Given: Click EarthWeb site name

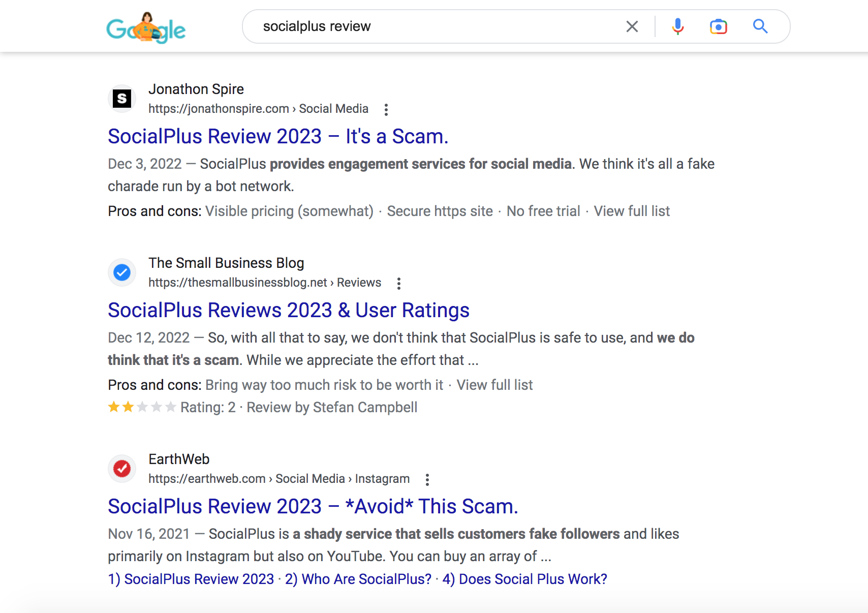Looking at the screenshot, I should tap(179, 459).
